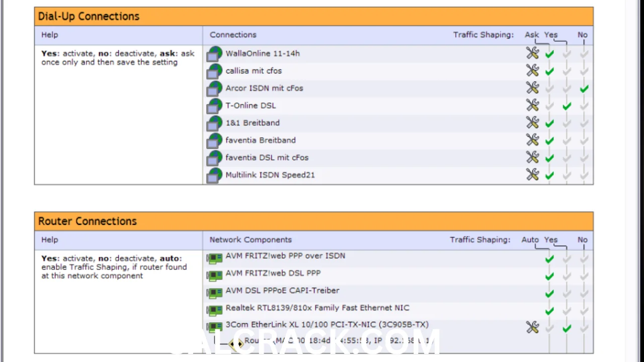Click 'AVM FRITZ!web PPP over ISDN' component name
Screen dimensions: 644x362
click(285, 255)
